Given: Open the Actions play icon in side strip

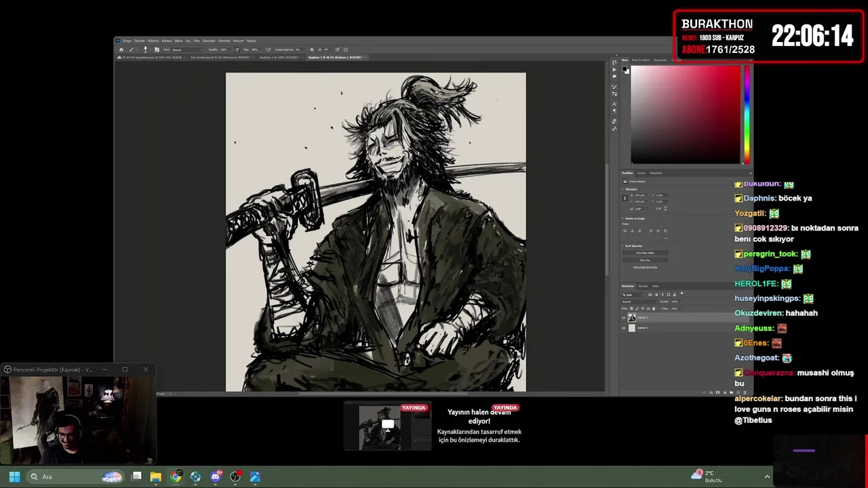Looking at the screenshot, I should [614, 70].
